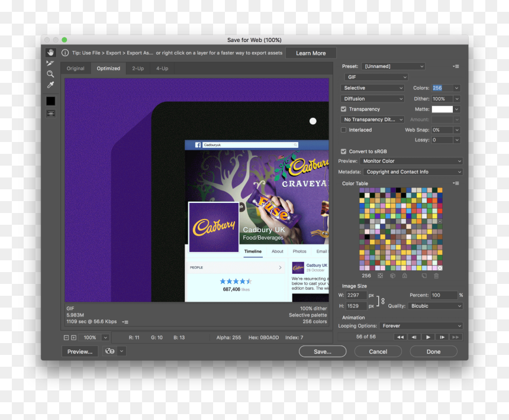This screenshot has width=509, height=420.
Task: Open the zoom level dropdown arrow
Action: (x=105, y=338)
